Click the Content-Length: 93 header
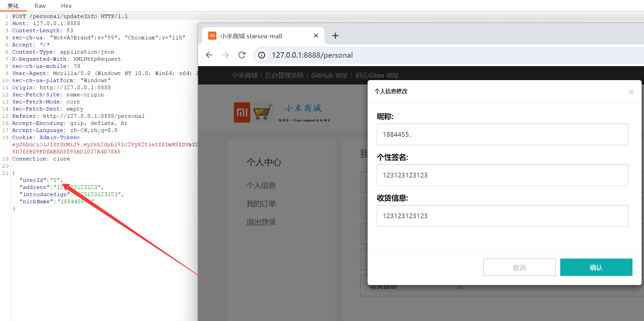 [x=43, y=31]
